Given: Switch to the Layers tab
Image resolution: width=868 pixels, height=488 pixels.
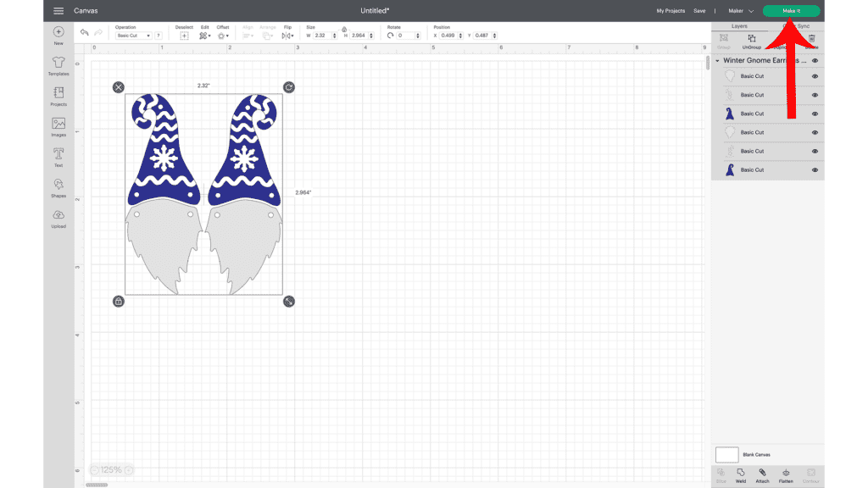Looking at the screenshot, I should pos(739,26).
